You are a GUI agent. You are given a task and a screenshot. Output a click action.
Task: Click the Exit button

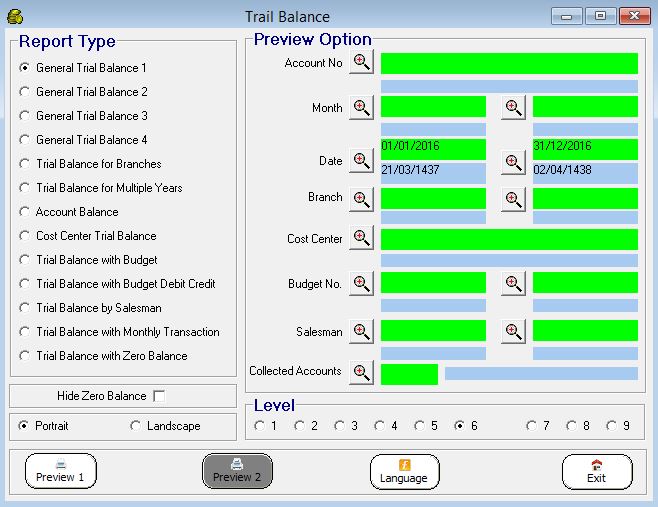596,471
